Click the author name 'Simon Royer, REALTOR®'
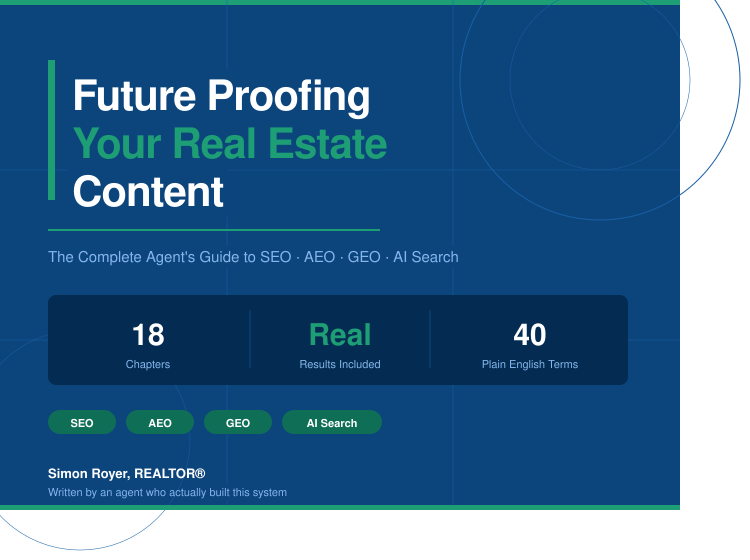750x560 pixels. [x=126, y=473]
